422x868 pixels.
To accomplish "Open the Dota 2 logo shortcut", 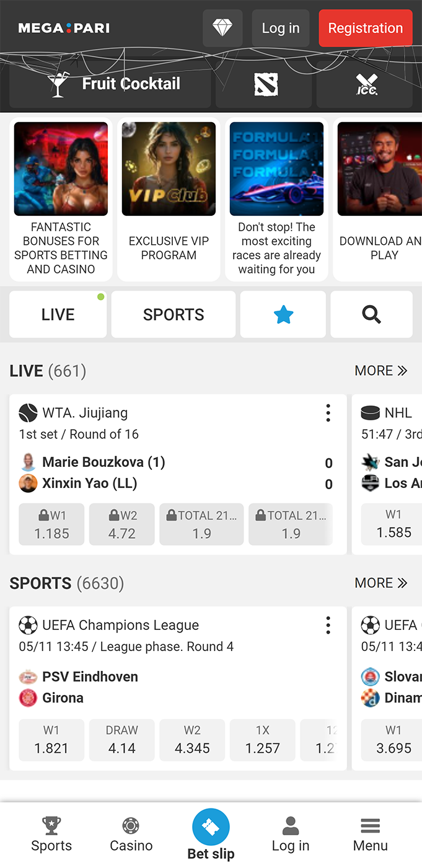I will click(x=266, y=84).
